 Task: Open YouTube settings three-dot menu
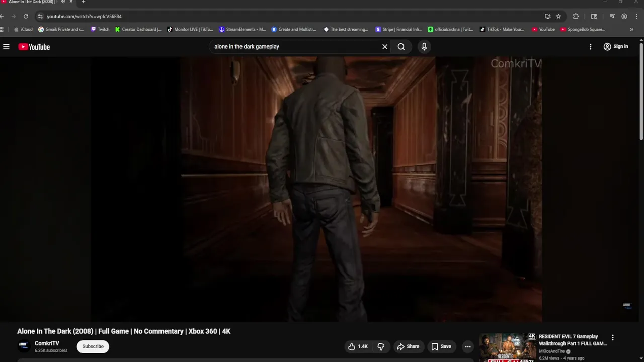[590, 47]
